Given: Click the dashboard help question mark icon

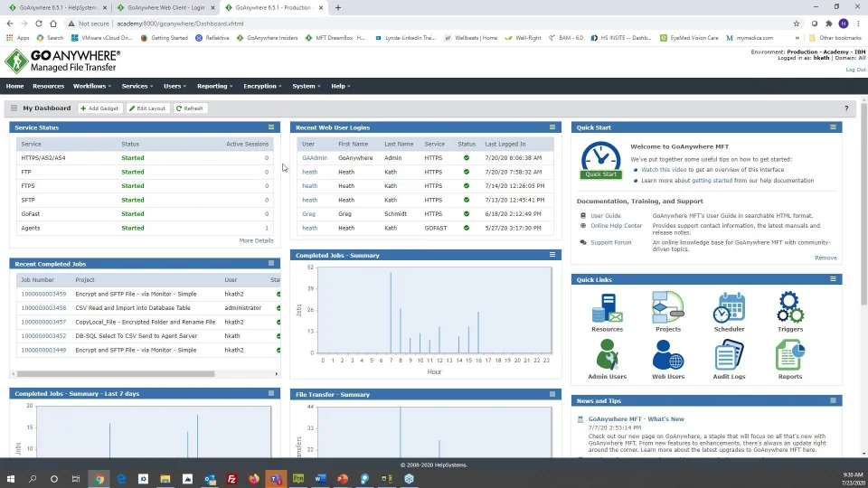Looking at the screenshot, I should [846, 108].
